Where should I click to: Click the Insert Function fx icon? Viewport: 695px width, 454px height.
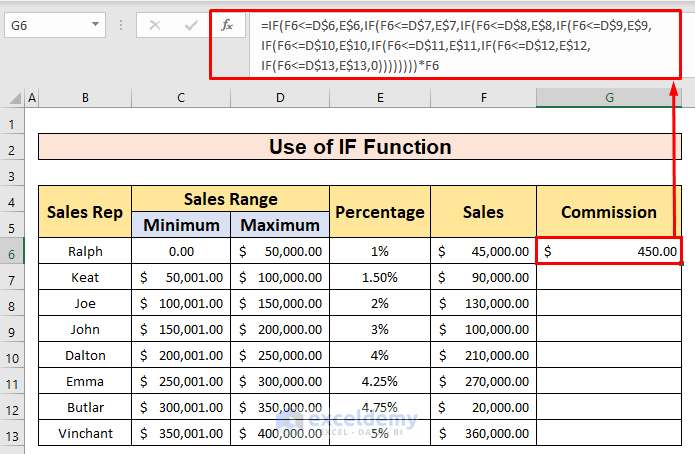pyautogui.click(x=227, y=25)
